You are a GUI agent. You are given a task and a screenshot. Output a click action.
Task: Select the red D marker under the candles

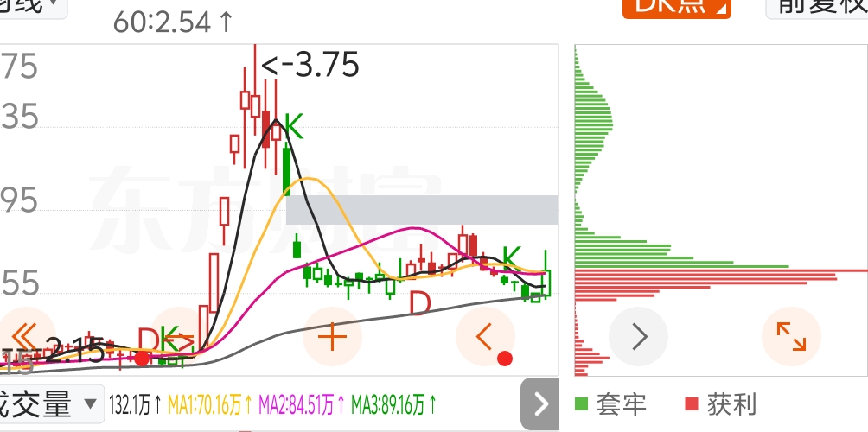click(420, 303)
